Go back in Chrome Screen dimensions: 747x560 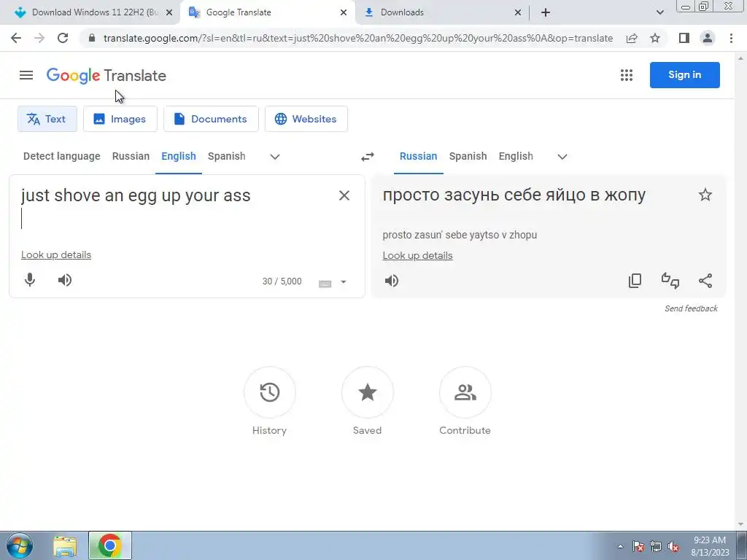(x=16, y=38)
